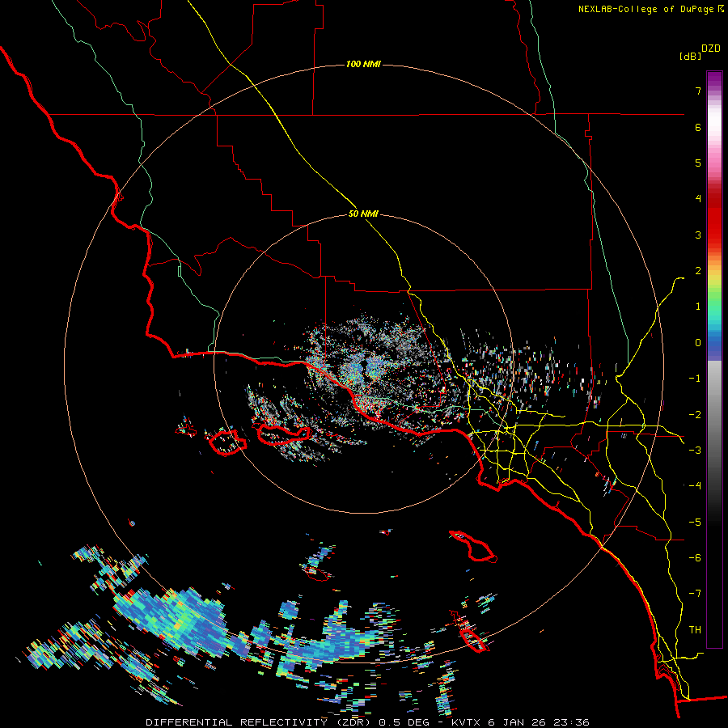Click the 50 NMI range ring label
The image size is (728, 728).
click(x=363, y=214)
